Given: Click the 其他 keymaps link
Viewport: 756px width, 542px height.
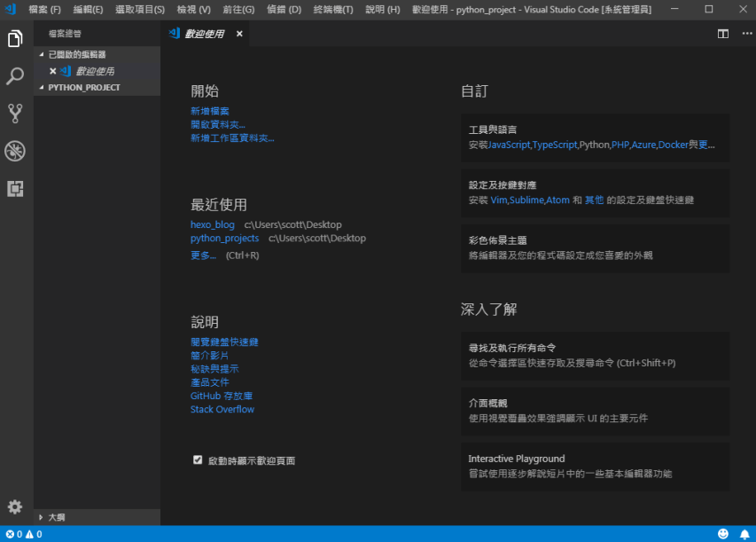Looking at the screenshot, I should (594, 200).
